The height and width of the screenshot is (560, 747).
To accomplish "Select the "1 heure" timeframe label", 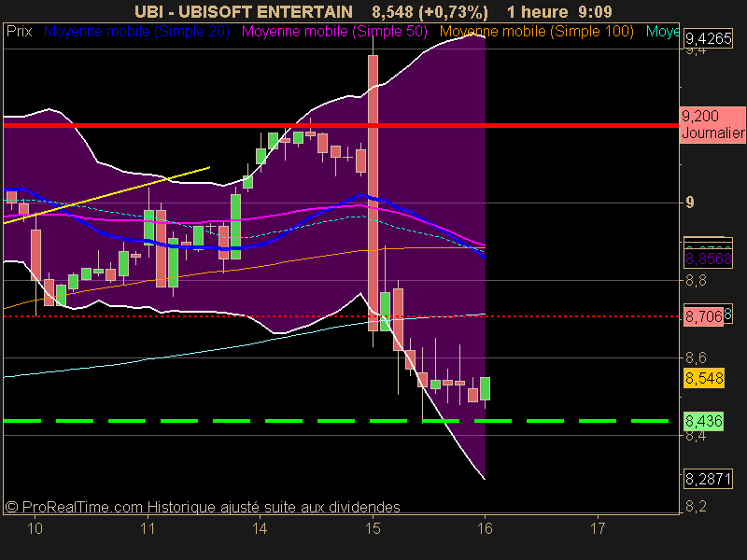I will click(538, 11).
